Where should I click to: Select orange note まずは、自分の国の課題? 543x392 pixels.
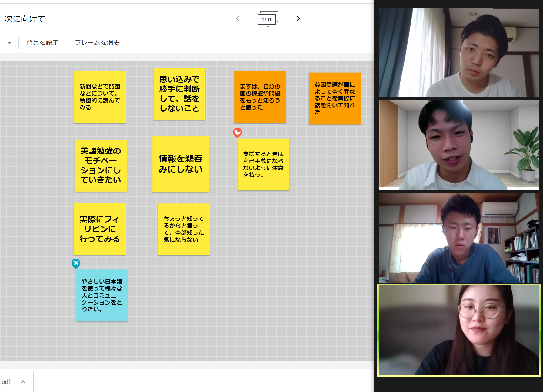click(260, 97)
